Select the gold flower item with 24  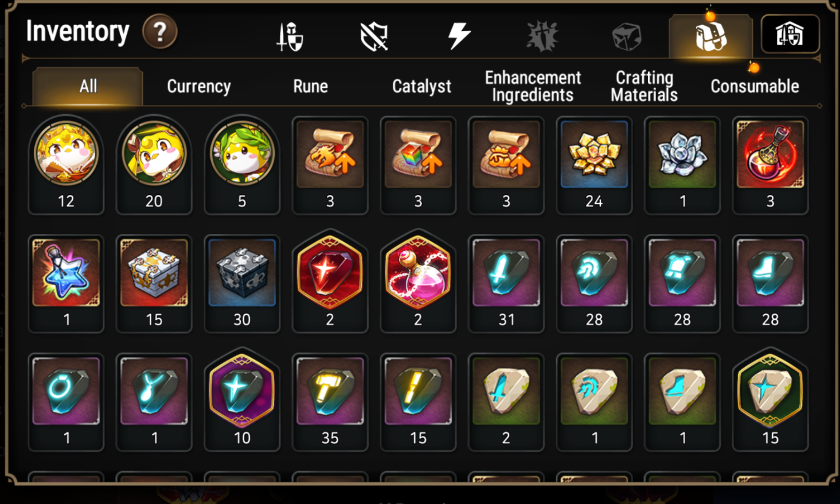(x=594, y=166)
